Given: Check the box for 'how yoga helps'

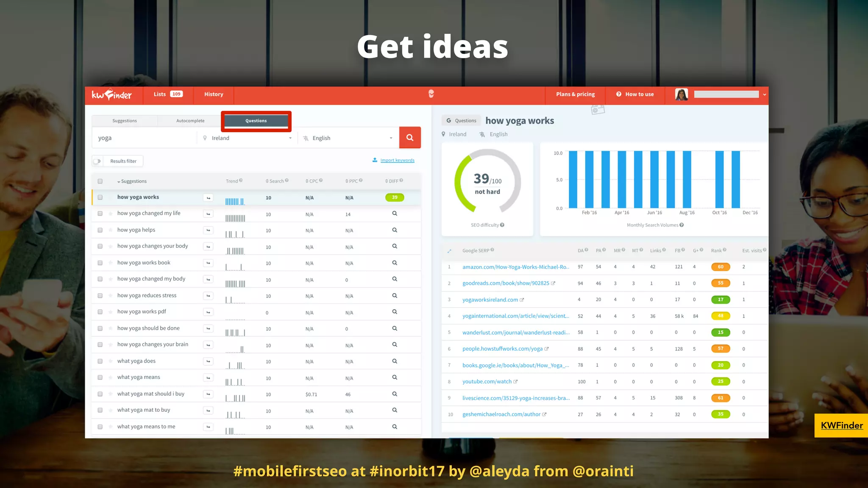Looking at the screenshot, I should click(x=100, y=230).
